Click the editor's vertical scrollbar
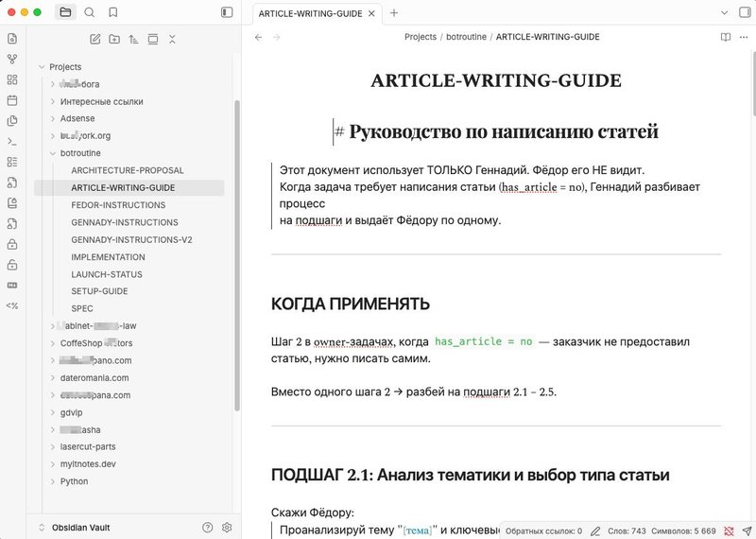The width and height of the screenshot is (756, 539). click(x=753, y=84)
